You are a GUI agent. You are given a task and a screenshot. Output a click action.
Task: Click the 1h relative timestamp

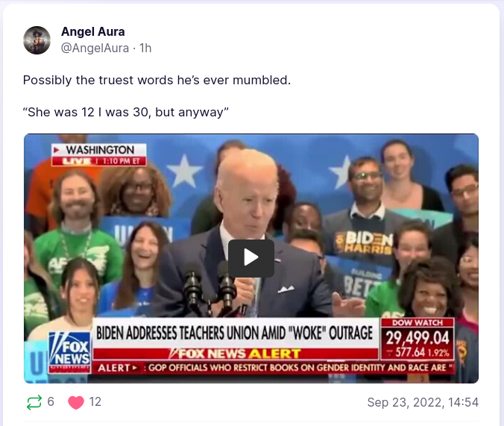(145, 48)
